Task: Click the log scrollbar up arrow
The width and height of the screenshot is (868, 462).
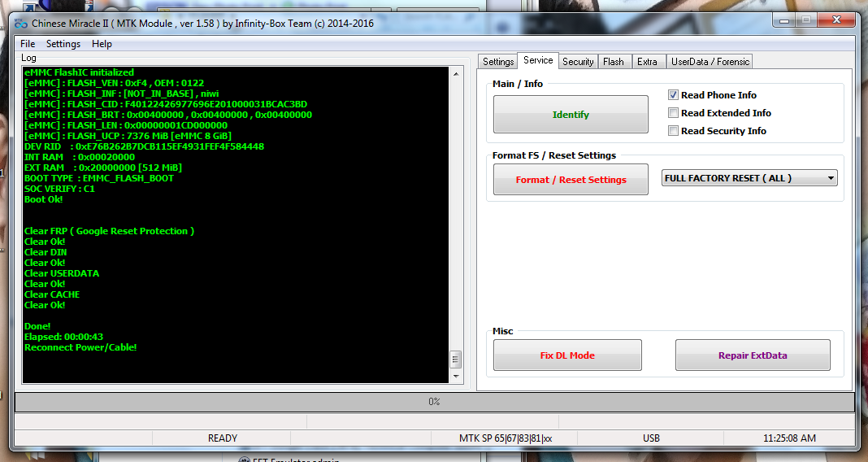Action: click(456, 74)
